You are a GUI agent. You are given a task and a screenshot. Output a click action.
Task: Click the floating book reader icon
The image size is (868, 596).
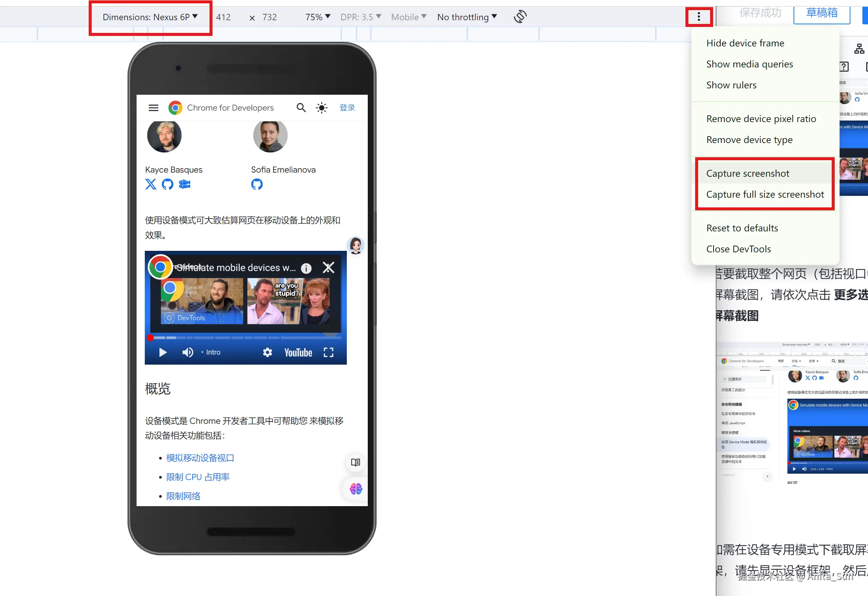(355, 462)
